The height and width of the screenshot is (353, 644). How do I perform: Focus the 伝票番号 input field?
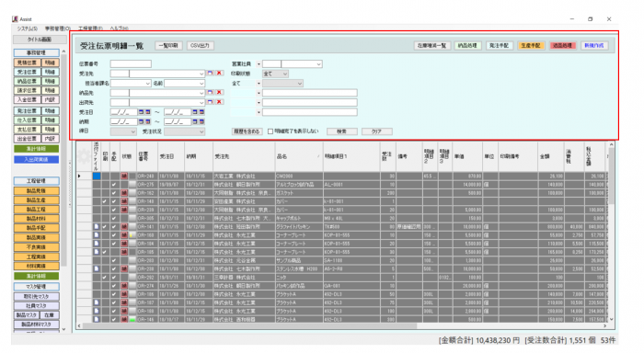coord(131,63)
